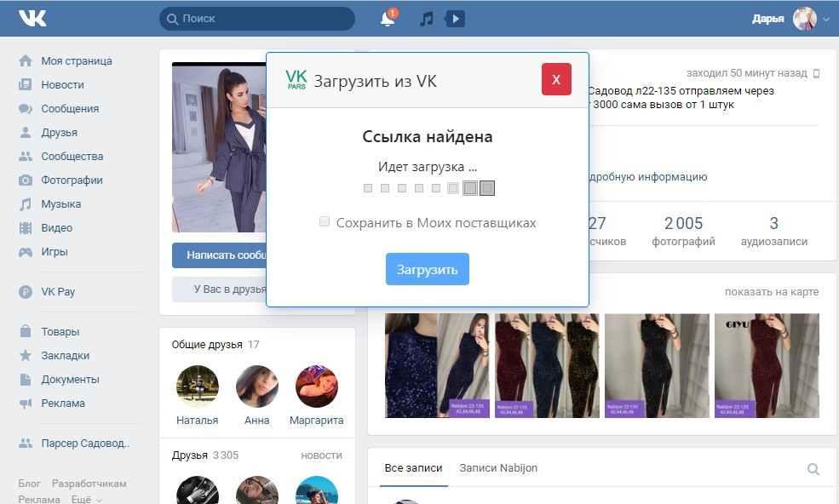Expand the Дарья profile menu arrow

(826, 20)
